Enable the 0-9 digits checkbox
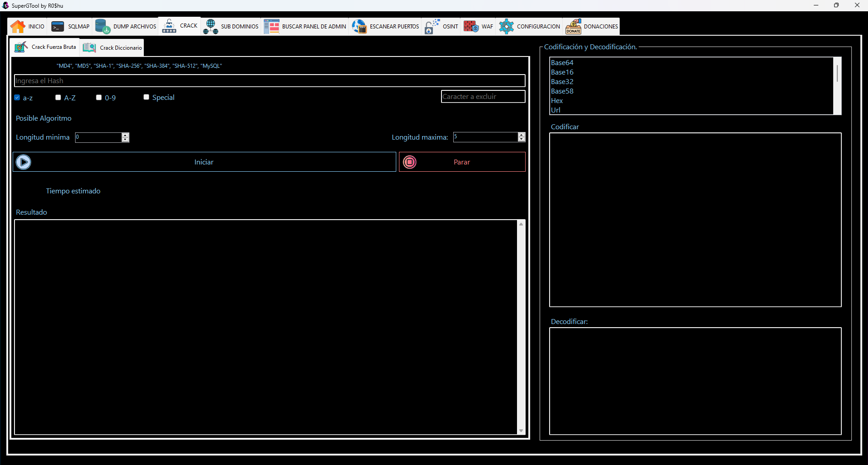The image size is (868, 465). tap(99, 98)
